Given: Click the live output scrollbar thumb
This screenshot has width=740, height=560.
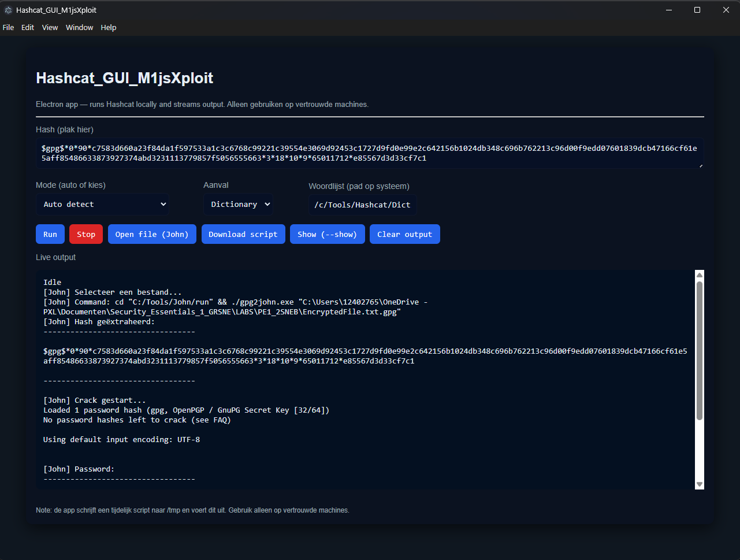Looking at the screenshot, I should pos(700,351).
